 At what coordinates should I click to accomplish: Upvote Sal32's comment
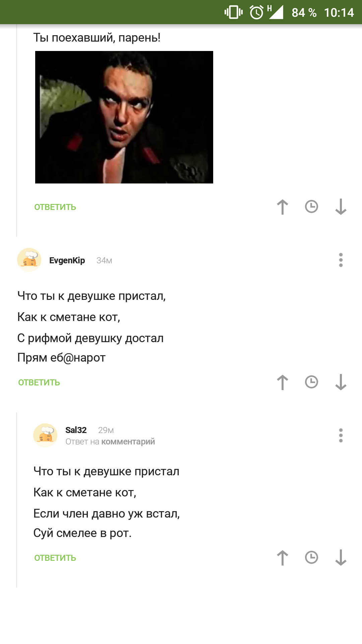(x=283, y=558)
